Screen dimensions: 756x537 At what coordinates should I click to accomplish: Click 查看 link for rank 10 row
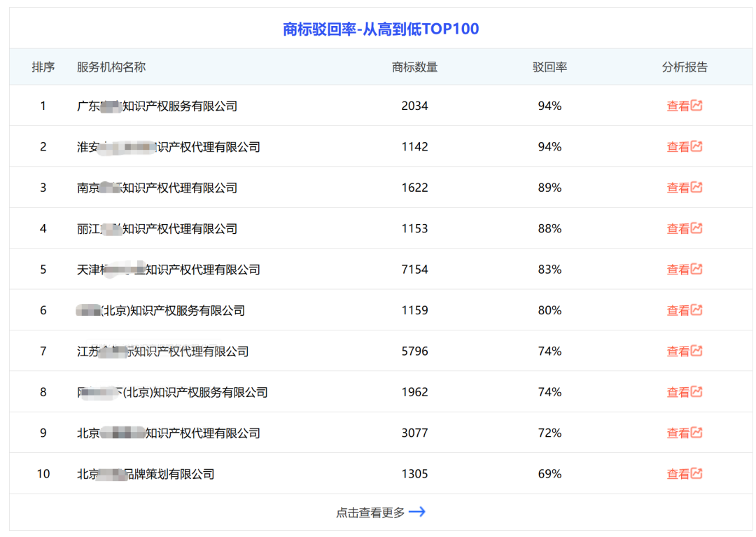pyautogui.click(x=678, y=474)
